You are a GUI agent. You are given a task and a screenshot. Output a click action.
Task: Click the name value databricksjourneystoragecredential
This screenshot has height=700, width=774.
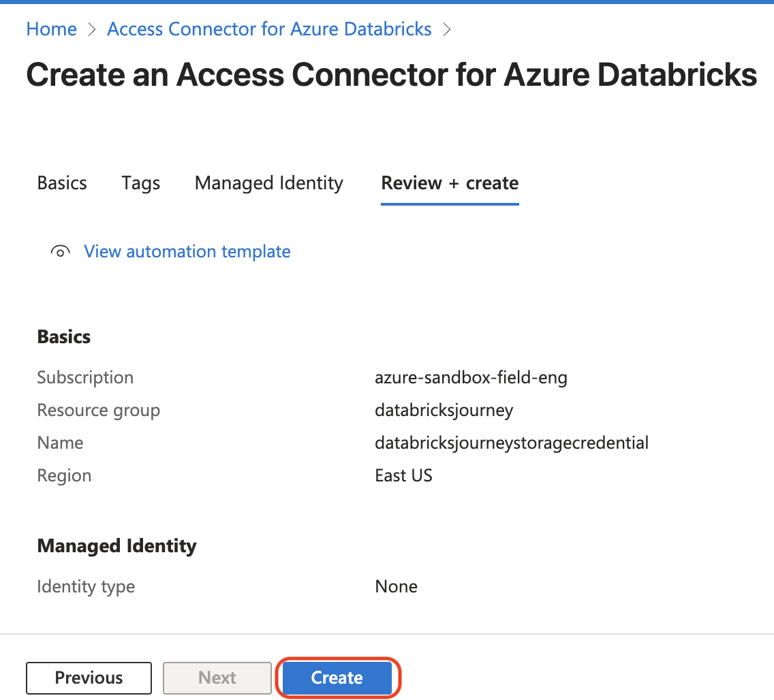click(511, 443)
